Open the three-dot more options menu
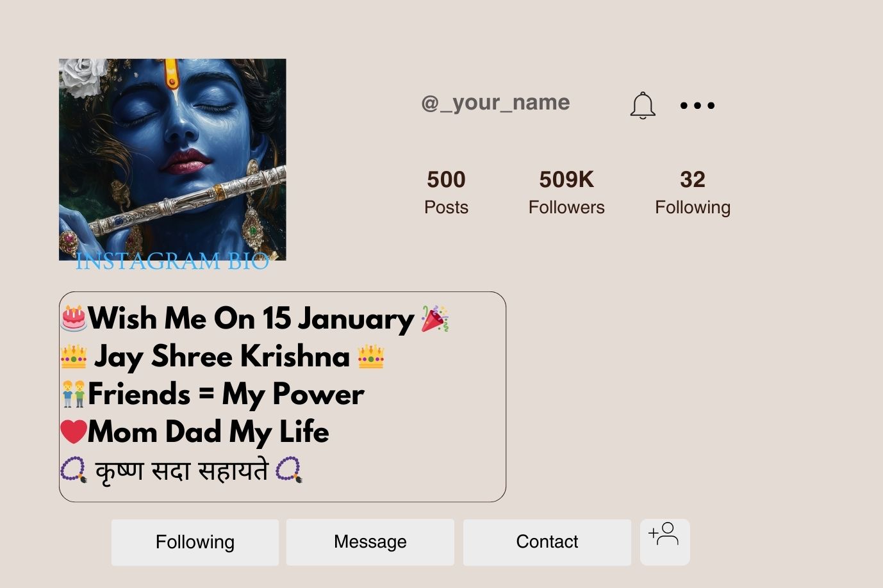This screenshot has height=588, width=883. point(697,106)
